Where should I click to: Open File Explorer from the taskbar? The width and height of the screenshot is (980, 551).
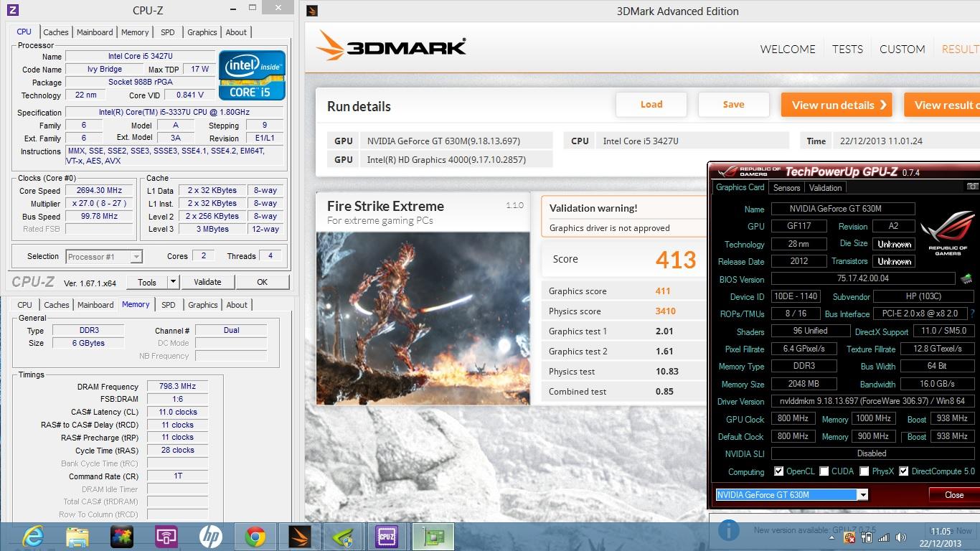(x=77, y=537)
